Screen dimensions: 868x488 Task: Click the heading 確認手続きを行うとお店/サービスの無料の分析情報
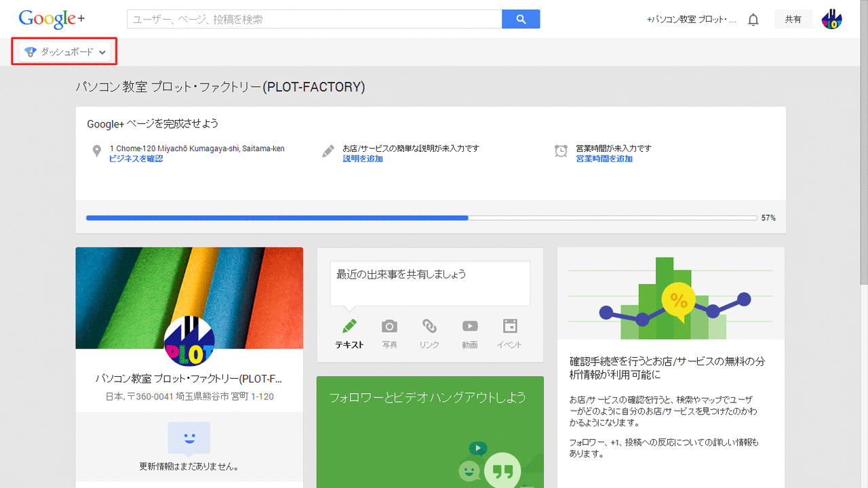pyautogui.click(x=667, y=368)
